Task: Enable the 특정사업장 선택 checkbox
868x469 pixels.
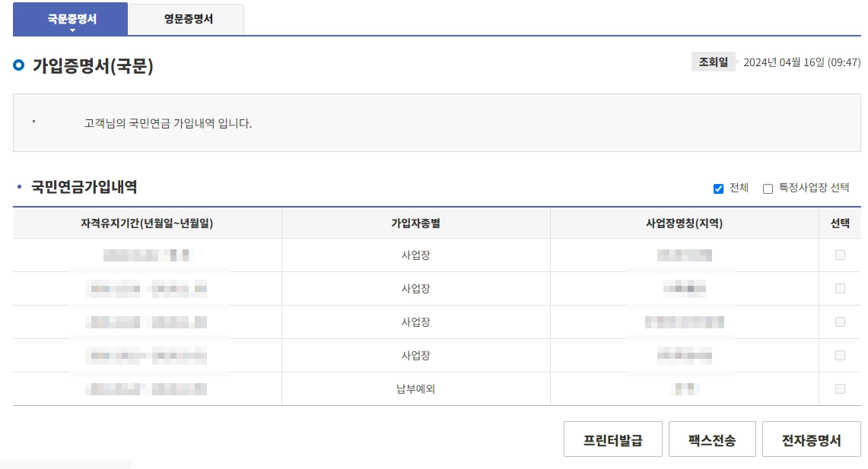Action: [x=768, y=189]
